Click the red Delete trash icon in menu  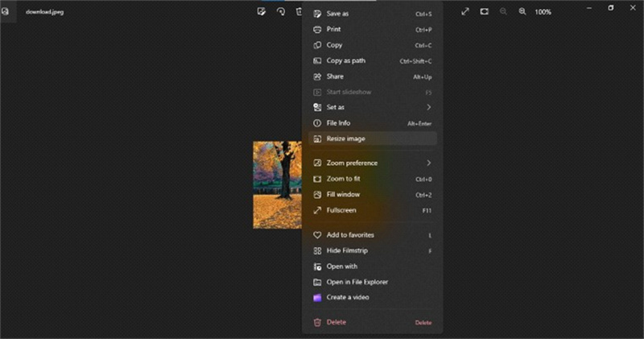pos(317,323)
